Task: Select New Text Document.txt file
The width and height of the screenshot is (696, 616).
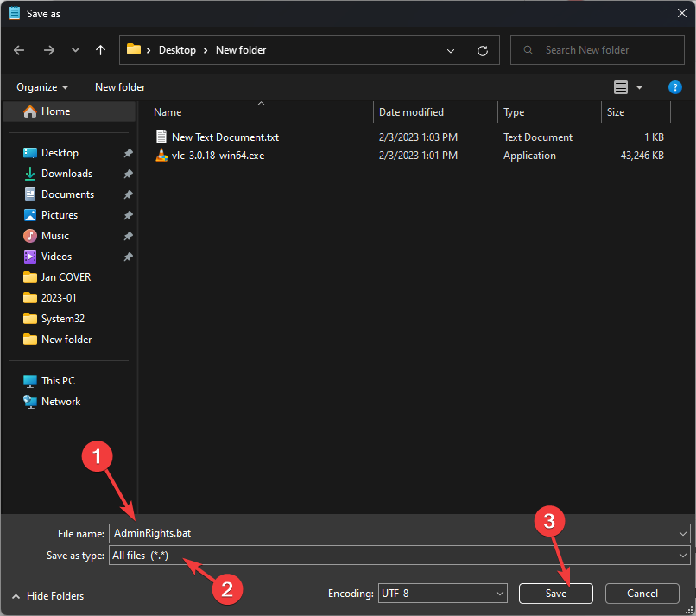Action: pyautogui.click(x=225, y=137)
